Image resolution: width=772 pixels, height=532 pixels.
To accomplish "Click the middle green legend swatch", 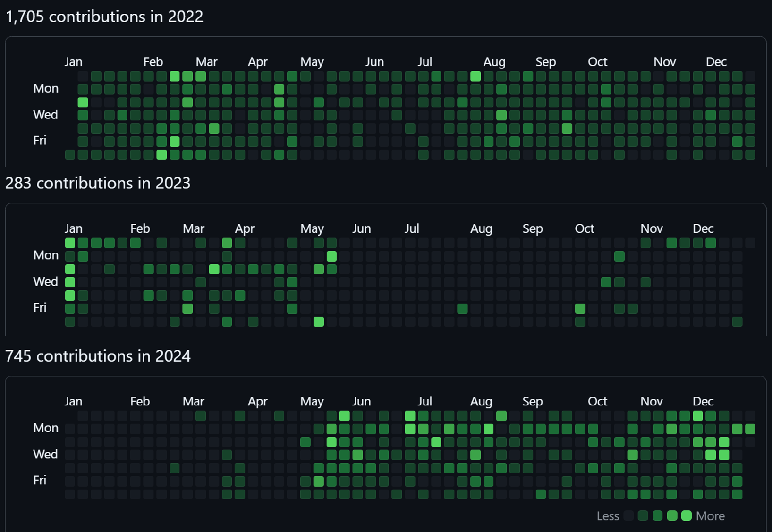I will coord(657,516).
